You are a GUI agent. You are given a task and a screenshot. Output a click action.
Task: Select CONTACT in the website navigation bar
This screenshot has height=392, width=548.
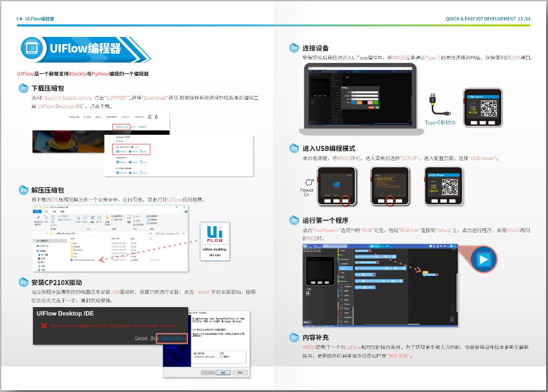pos(139,117)
